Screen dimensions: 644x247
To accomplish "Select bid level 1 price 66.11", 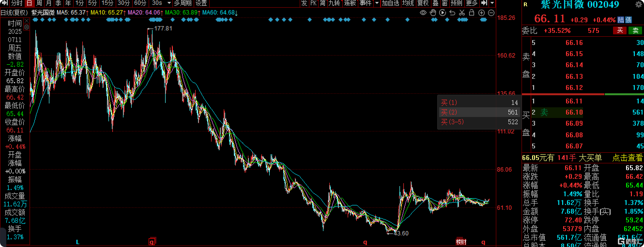I will 574,101.
